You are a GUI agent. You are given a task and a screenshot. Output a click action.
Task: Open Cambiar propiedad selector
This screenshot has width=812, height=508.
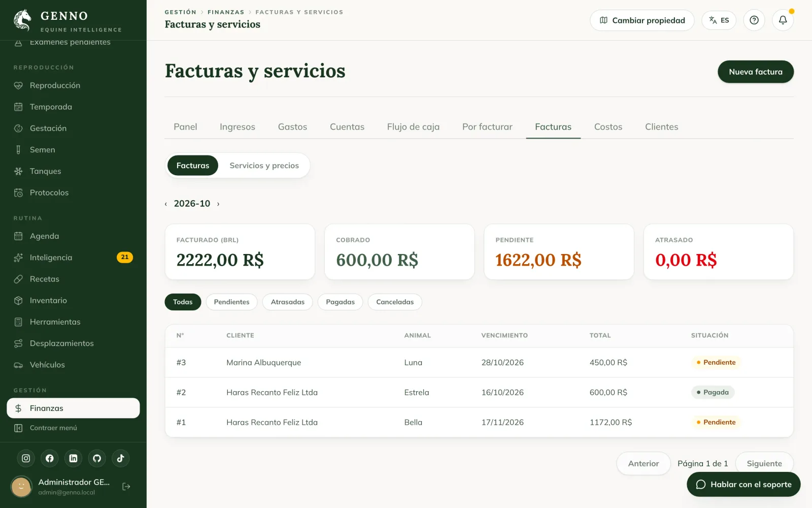[x=642, y=20]
